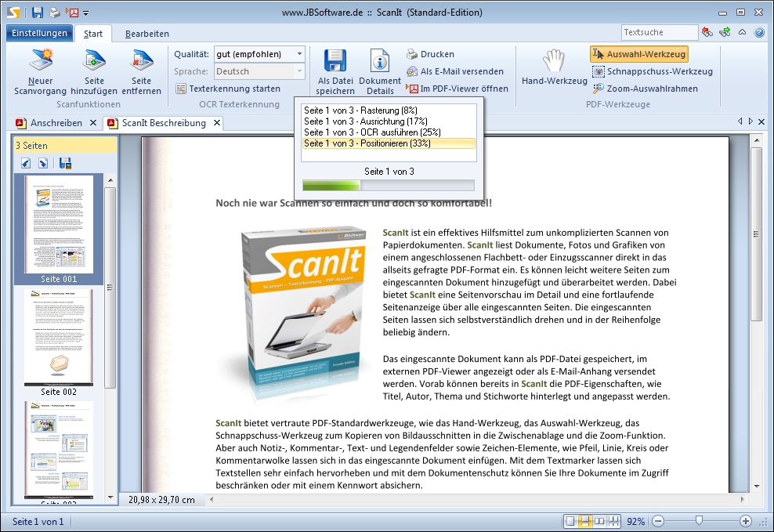Select the Seite 002 thumbnail
This screenshot has width=774, height=532.
(x=59, y=343)
